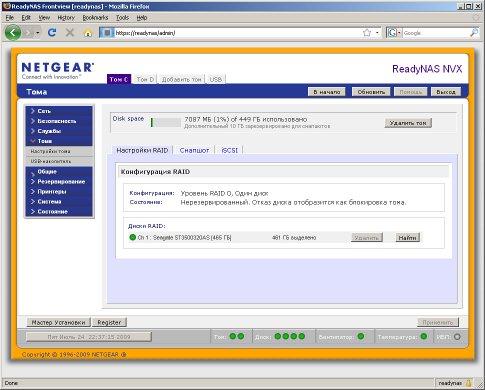Expand the Службы sidebar section
Image resolution: width=485 pixels, height=390 pixels.
59,131
